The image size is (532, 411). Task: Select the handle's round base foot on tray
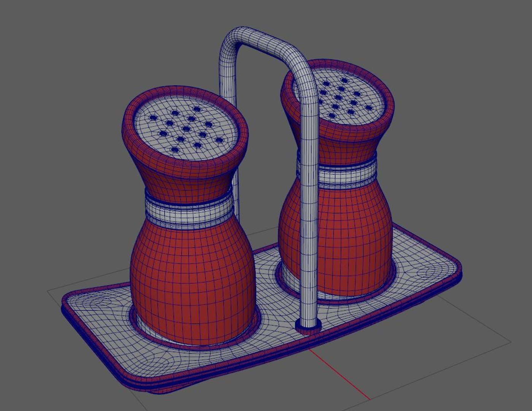click(308, 326)
